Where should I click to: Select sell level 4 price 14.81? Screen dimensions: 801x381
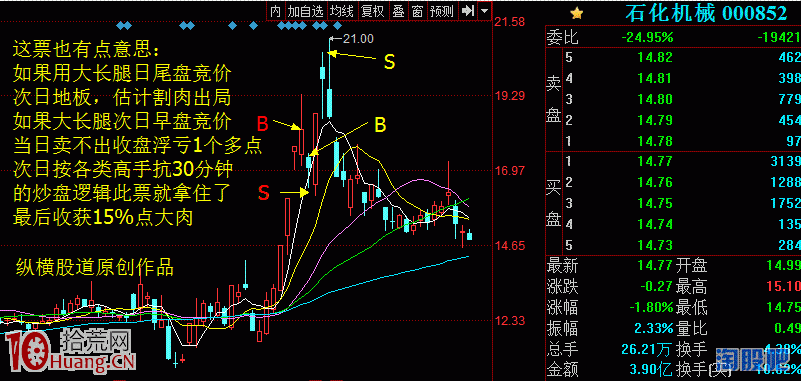[654, 78]
